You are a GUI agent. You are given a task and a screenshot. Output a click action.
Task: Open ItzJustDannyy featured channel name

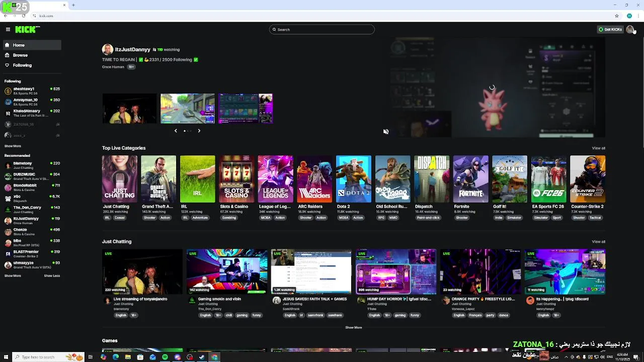(x=133, y=50)
